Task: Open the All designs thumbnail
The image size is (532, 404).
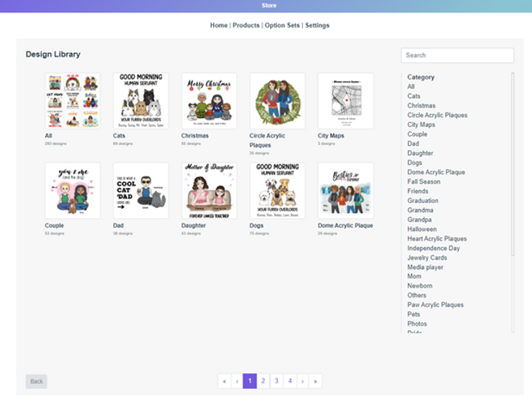Action: (73, 100)
